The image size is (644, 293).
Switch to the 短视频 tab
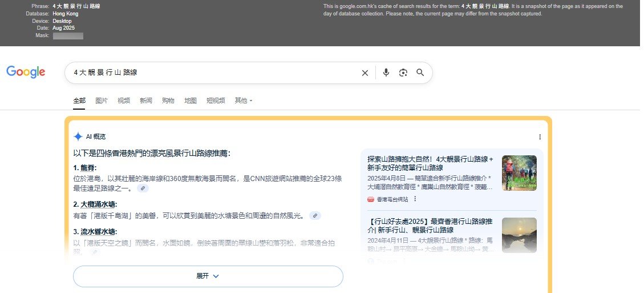[x=216, y=101]
